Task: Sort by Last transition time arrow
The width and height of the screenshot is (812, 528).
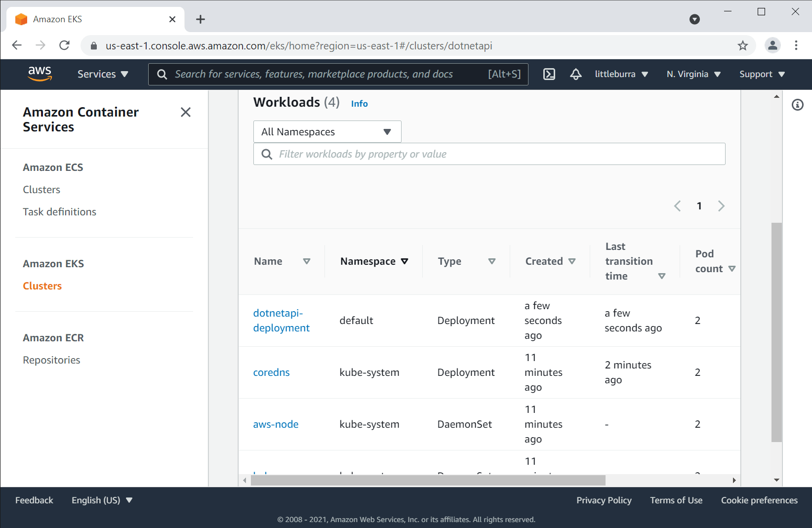Action: (662, 276)
